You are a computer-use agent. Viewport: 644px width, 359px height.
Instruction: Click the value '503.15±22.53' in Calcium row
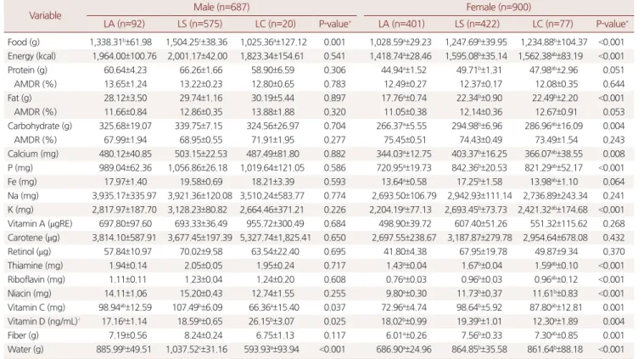201,154
